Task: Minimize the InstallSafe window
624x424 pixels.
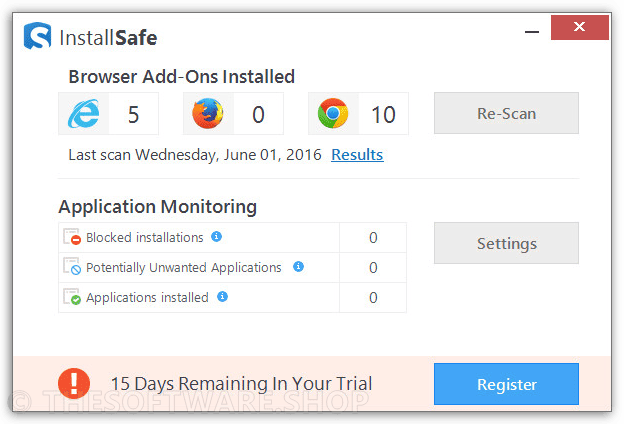Action: [532, 31]
